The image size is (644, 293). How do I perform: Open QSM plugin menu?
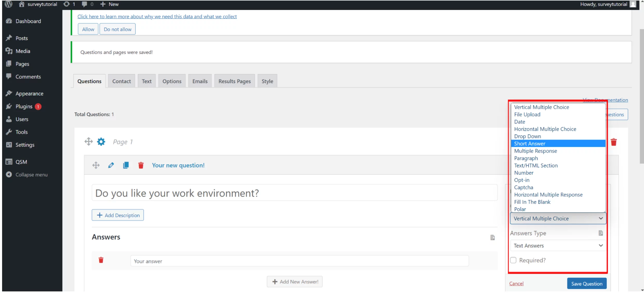click(x=21, y=162)
